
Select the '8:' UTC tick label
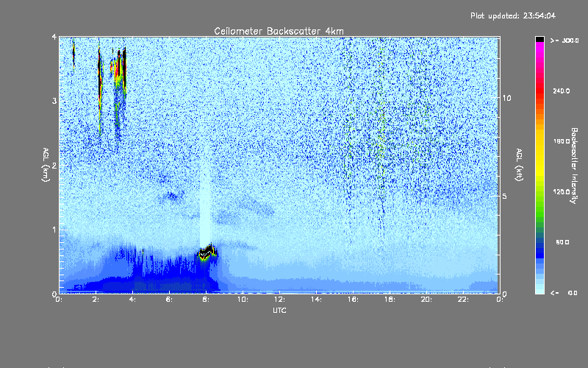click(206, 300)
